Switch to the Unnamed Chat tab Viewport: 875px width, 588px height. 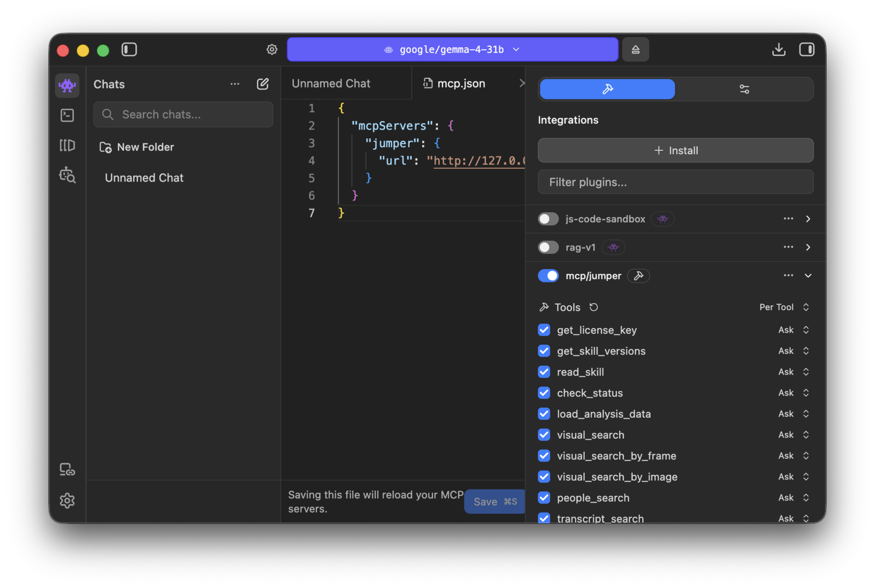346,83
